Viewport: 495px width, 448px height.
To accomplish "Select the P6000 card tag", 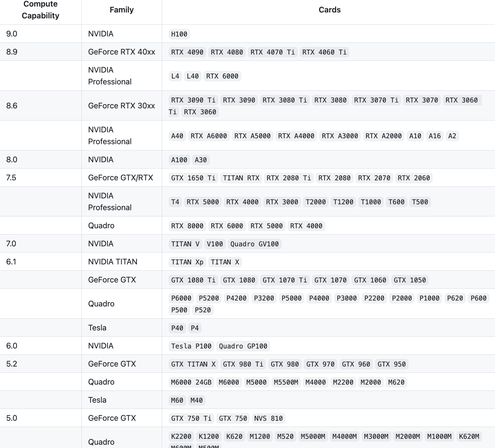I will tap(181, 298).
